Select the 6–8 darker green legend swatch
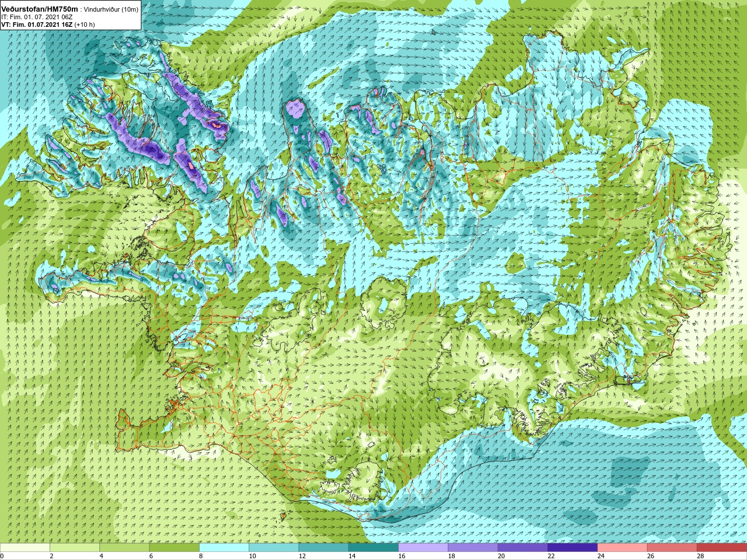Image resolution: width=747 pixels, height=560 pixels. tap(174, 548)
